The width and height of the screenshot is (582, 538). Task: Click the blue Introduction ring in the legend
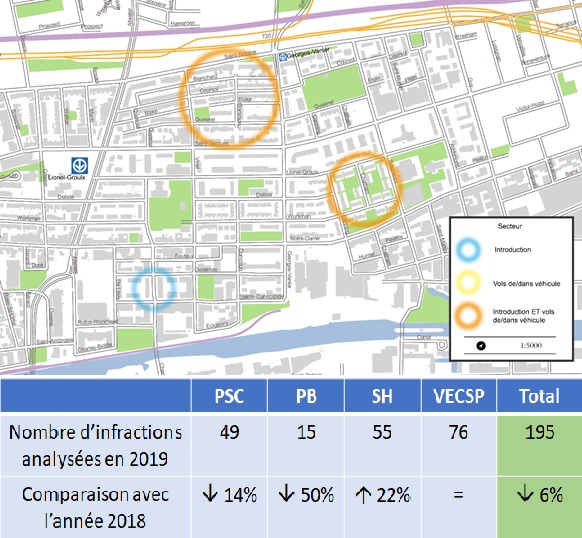(x=469, y=250)
